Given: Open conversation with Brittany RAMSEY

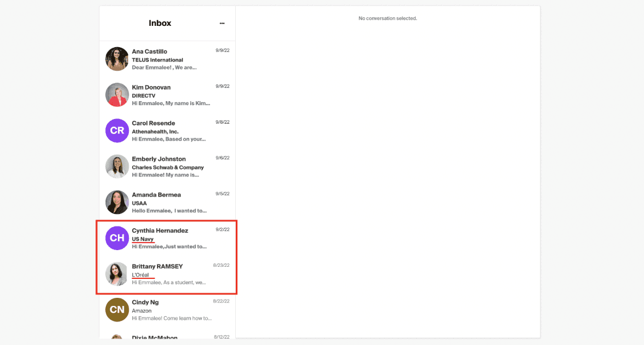Looking at the screenshot, I should [x=167, y=274].
